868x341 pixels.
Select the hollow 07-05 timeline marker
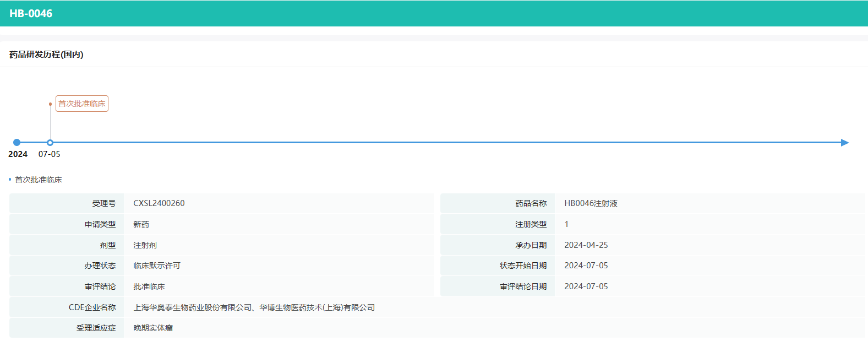click(50, 143)
